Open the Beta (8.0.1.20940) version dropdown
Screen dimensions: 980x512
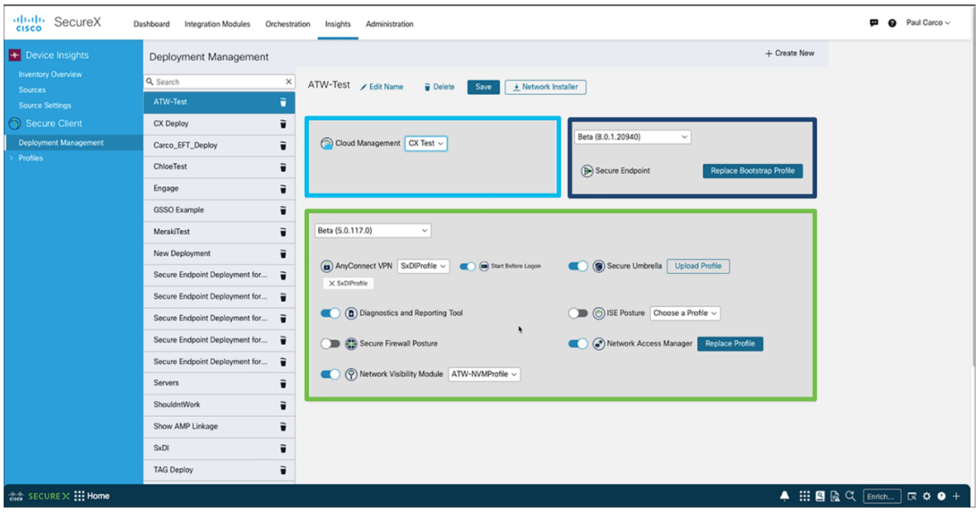coord(632,137)
